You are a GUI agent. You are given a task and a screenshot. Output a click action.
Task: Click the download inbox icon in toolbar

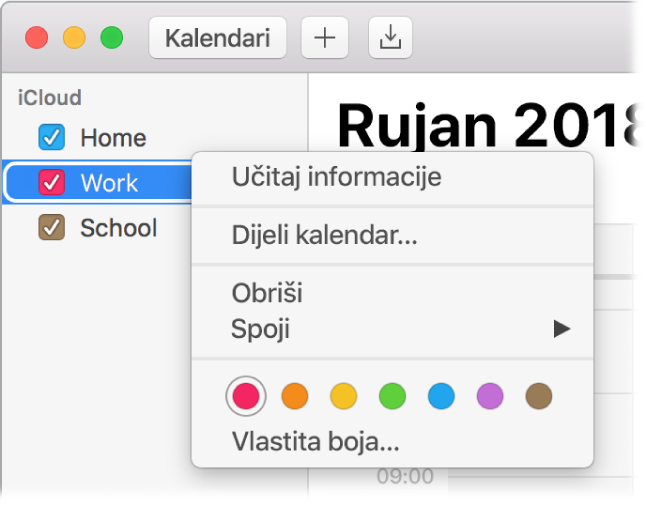390,38
